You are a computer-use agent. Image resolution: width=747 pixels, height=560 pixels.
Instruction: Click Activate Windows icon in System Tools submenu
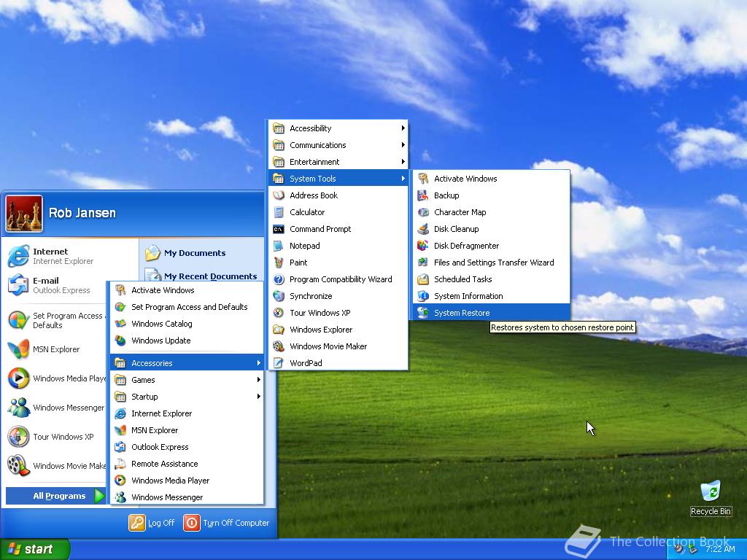point(422,179)
